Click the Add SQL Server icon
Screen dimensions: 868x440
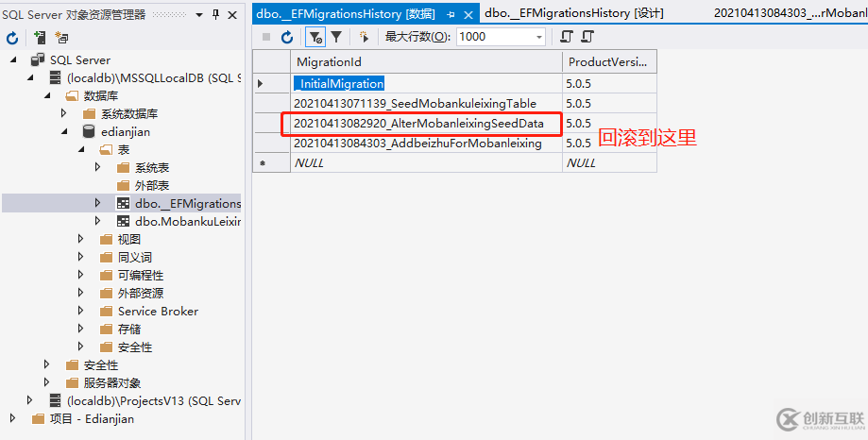(40, 38)
